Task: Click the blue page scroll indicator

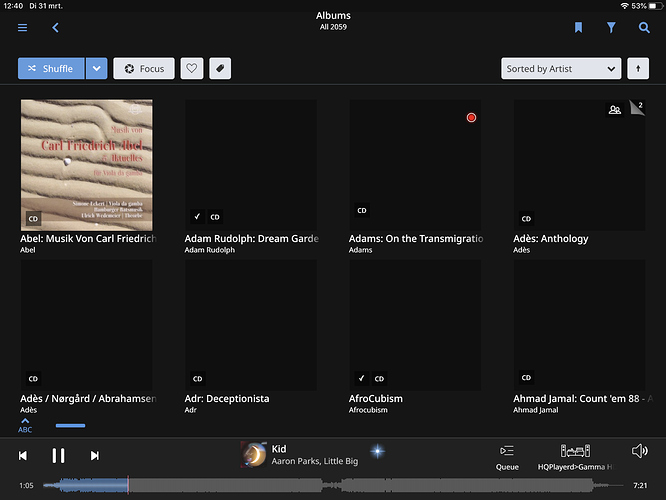Action: (71, 425)
